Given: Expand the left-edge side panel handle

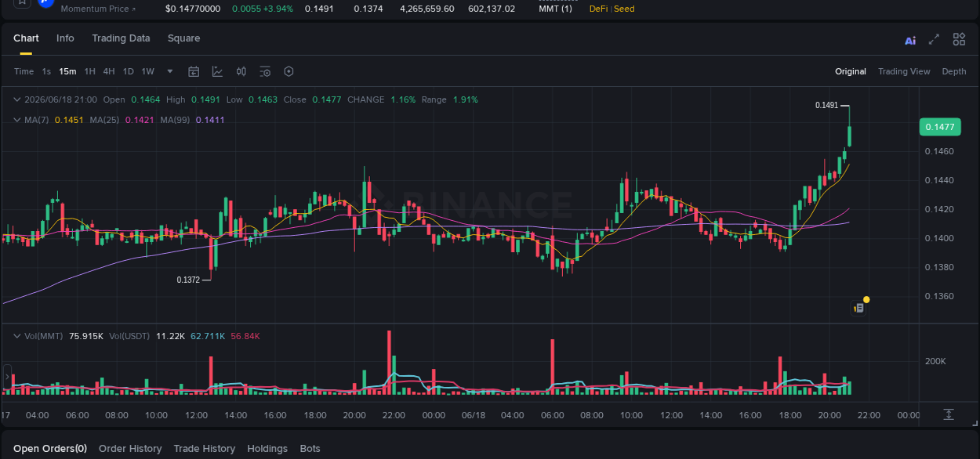Looking at the screenshot, I should (6, 378).
